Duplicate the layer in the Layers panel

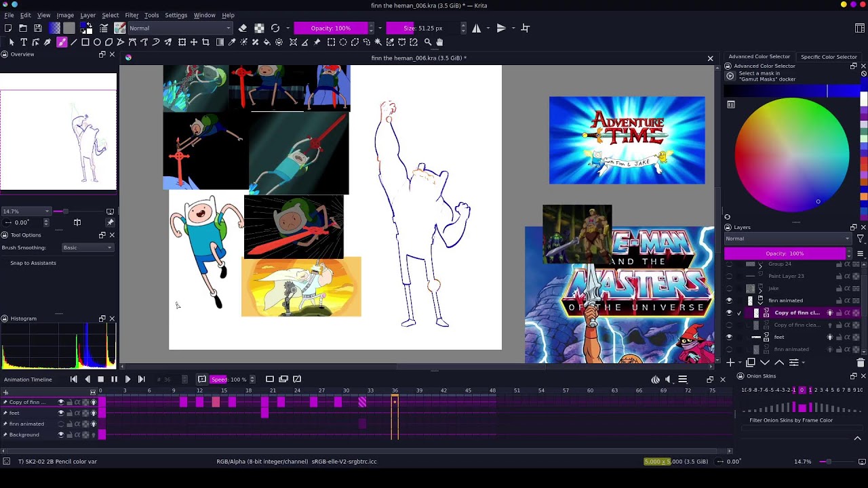pos(751,363)
